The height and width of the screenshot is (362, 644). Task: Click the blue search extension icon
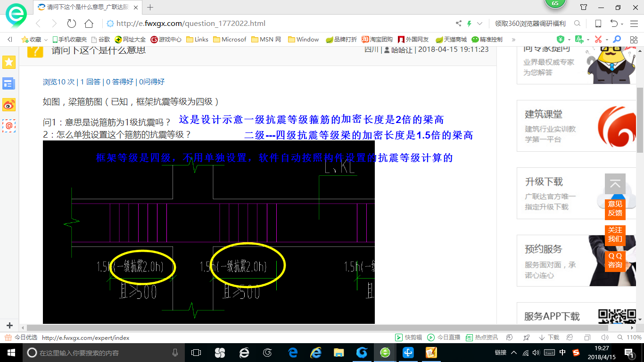(x=617, y=40)
